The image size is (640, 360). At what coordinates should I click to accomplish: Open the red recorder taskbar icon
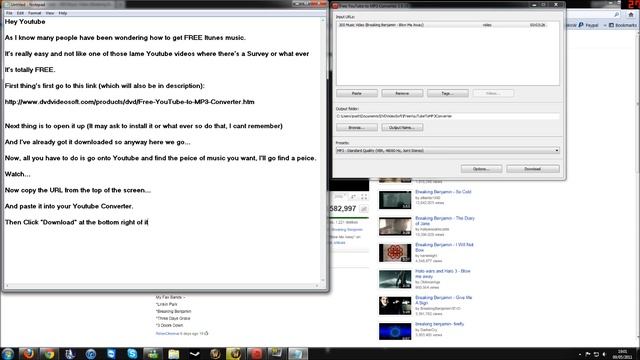click(x=256, y=353)
